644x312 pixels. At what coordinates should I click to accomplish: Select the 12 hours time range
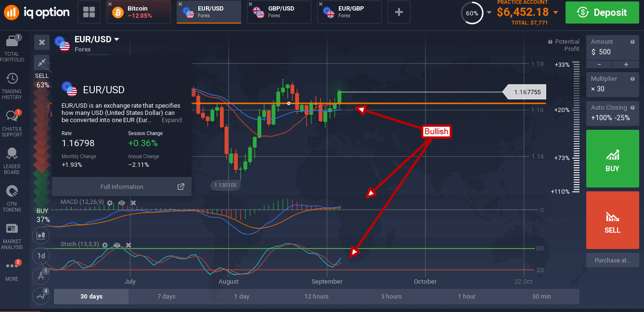317,296
